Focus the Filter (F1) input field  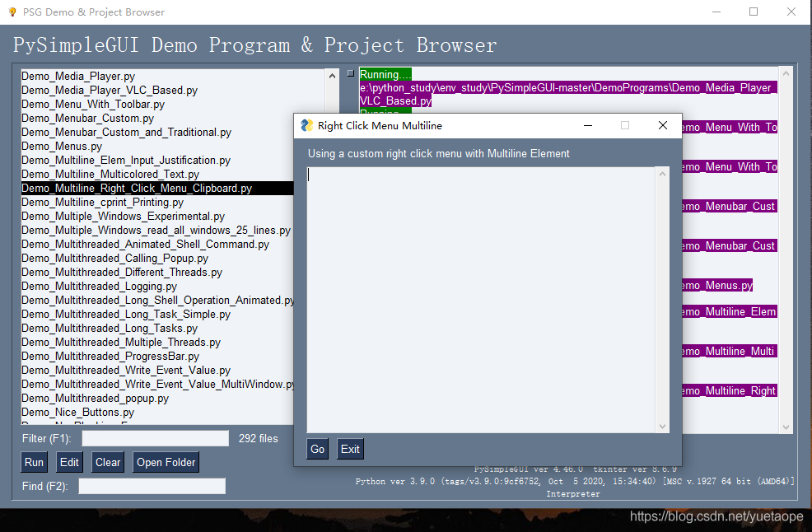click(x=156, y=438)
